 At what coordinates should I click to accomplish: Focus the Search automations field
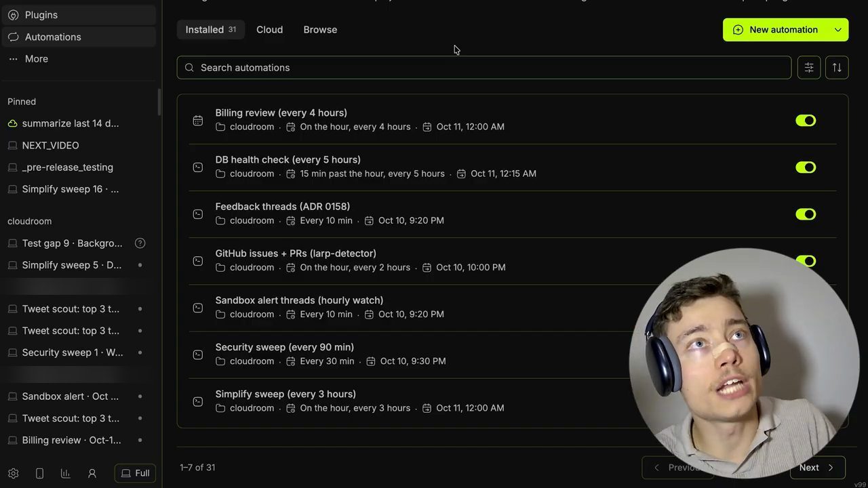point(484,68)
